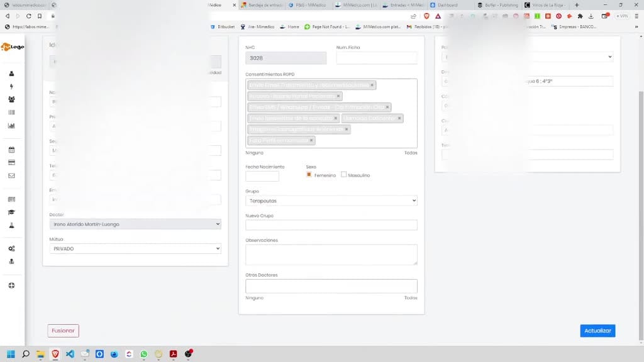Open a new browser tab with plus
The height and width of the screenshot is (362, 644).
tap(577, 5)
